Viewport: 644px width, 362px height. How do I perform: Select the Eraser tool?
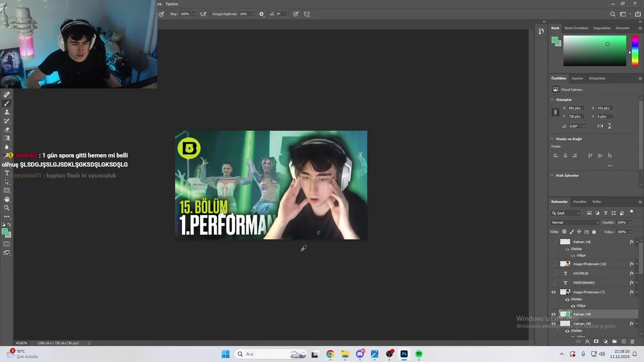tap(7, 129)
